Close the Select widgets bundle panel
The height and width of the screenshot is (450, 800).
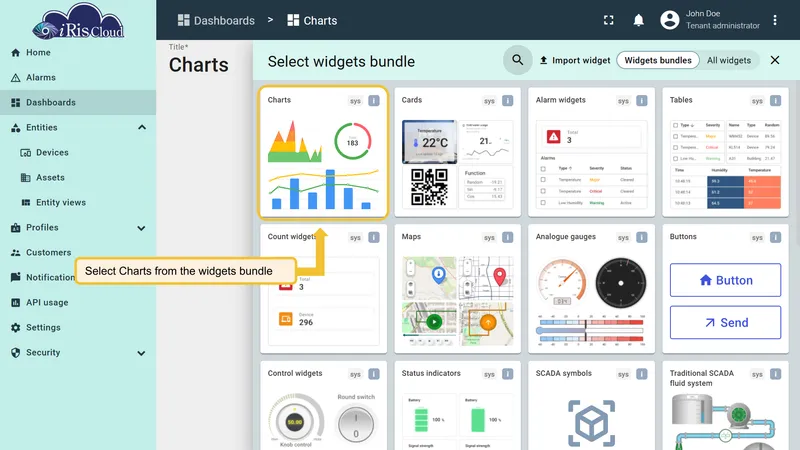point(774,60)
